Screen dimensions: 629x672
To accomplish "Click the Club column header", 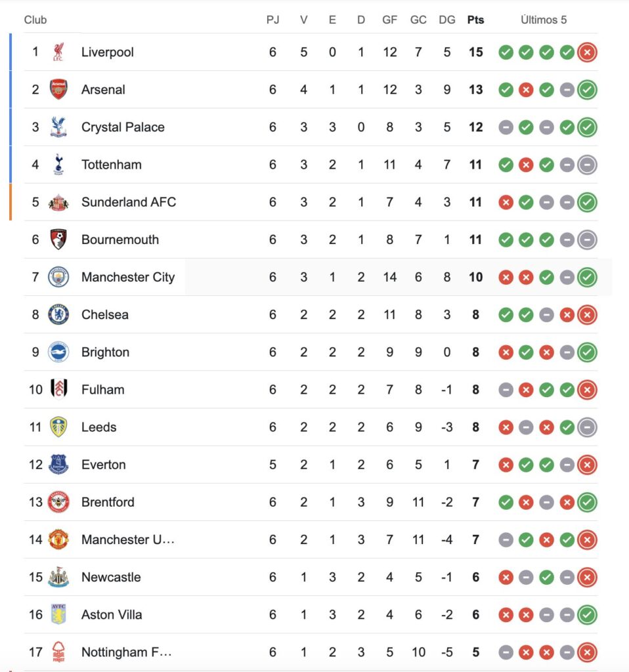I will click(35, 20).
